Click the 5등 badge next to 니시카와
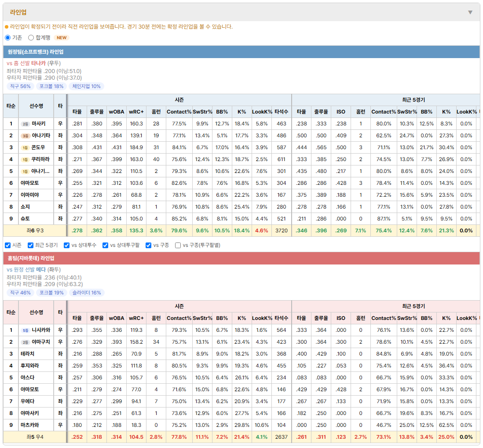Image resolution: width=483 pixels, height=448 pixels. pos(25,330)
